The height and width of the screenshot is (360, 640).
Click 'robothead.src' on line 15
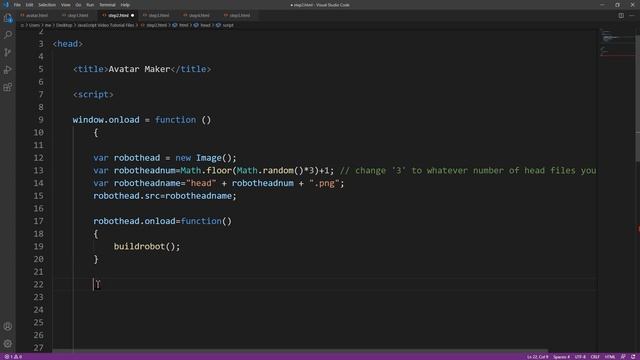point(127,196)
